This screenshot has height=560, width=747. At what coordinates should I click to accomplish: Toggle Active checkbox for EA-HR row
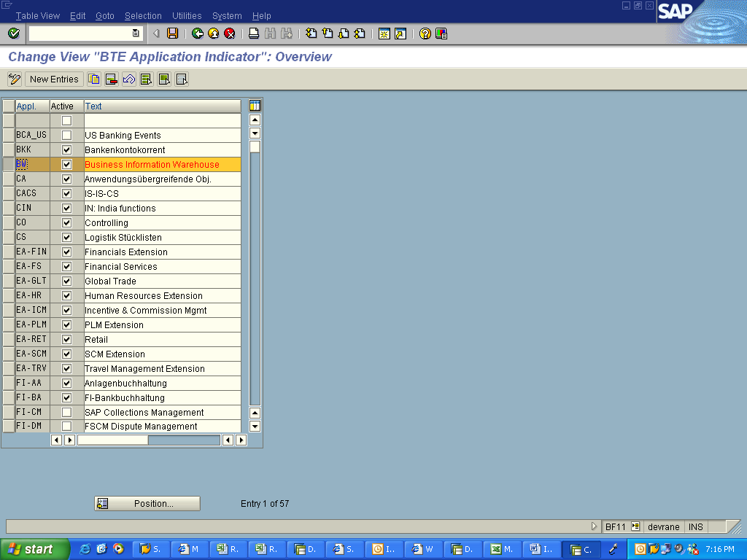pyautogui.click(x=66, y=296)
